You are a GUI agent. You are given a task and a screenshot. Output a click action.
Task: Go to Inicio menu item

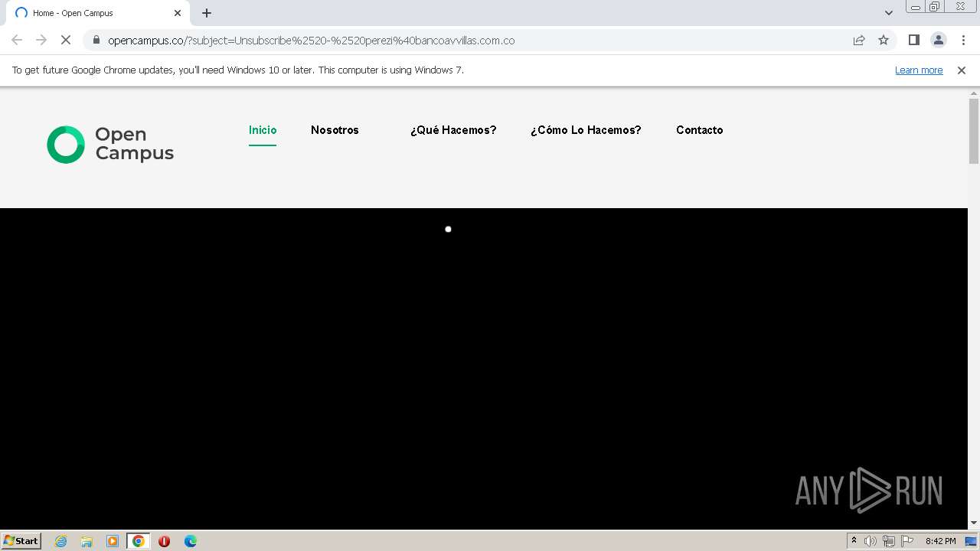[x=263, y=130]
